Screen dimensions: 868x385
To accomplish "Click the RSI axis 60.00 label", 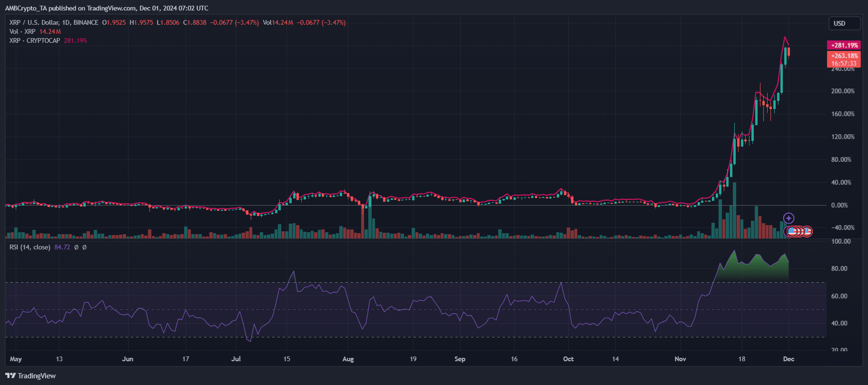I will click(839, 296).
